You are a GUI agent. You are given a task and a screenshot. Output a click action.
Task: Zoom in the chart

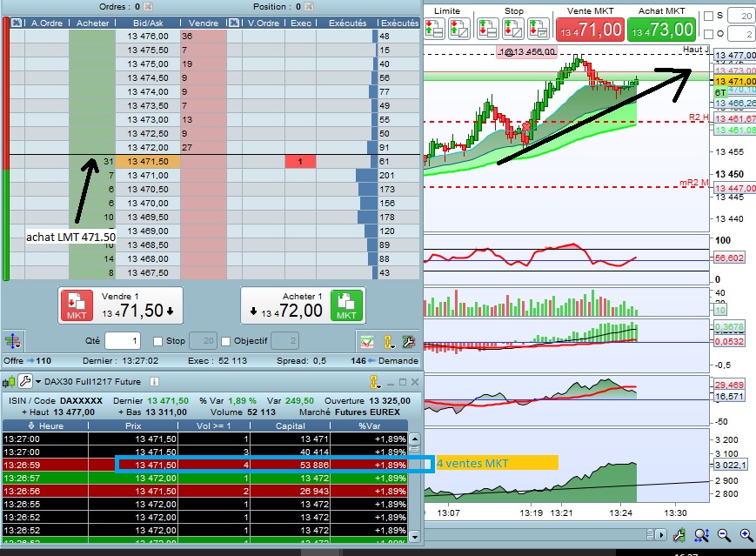click(746, 535)
